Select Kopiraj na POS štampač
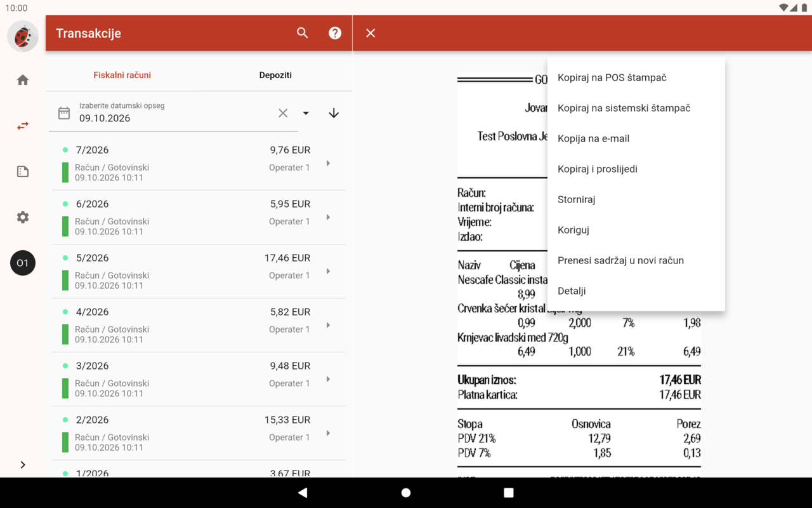 coord(636,77)
